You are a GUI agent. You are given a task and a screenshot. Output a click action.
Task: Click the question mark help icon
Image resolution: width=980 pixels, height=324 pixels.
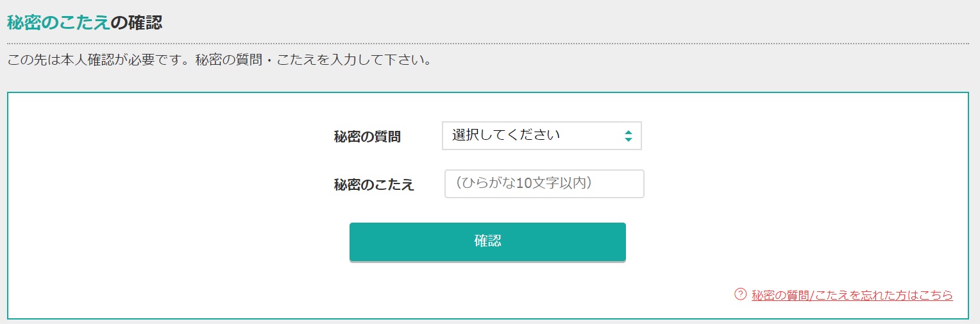point(740,294)
